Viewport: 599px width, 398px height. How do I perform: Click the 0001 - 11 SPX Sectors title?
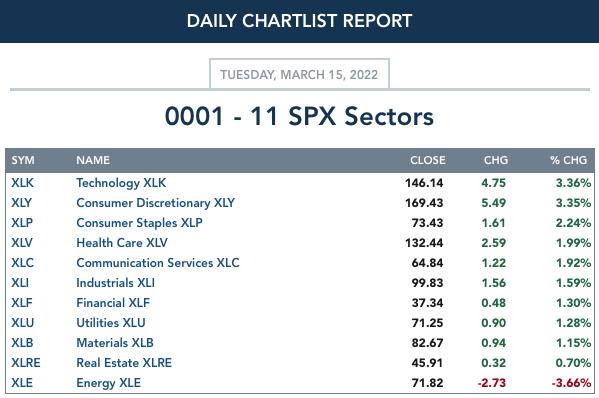tap(299, 116)
